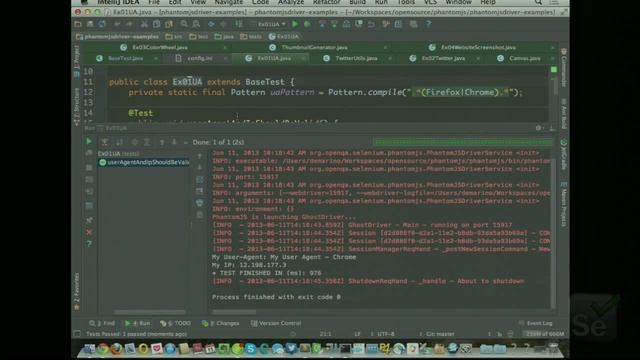Switch to the BaseTest.java editor tab
The width and height of the screenshot is (640, 360).
tap(126, 58)
